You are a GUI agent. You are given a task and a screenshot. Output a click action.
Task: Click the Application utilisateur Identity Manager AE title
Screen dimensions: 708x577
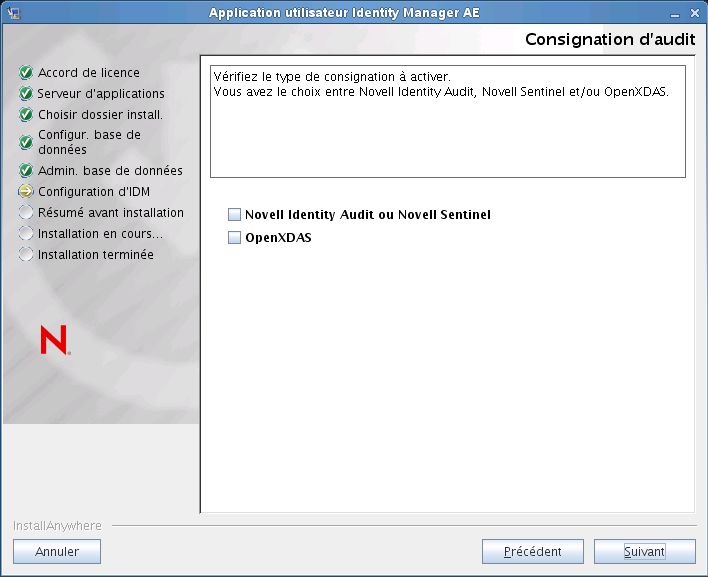pos(344,13)
